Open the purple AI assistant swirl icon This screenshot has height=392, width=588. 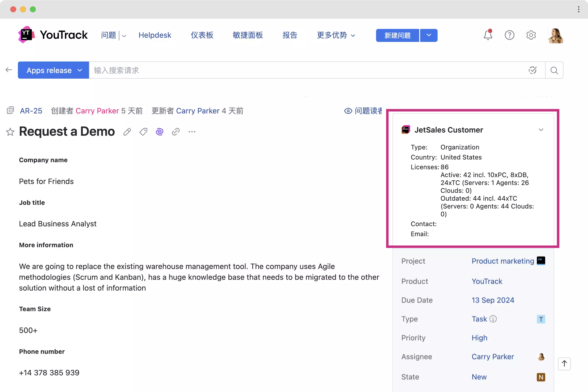tap(159, 132)
